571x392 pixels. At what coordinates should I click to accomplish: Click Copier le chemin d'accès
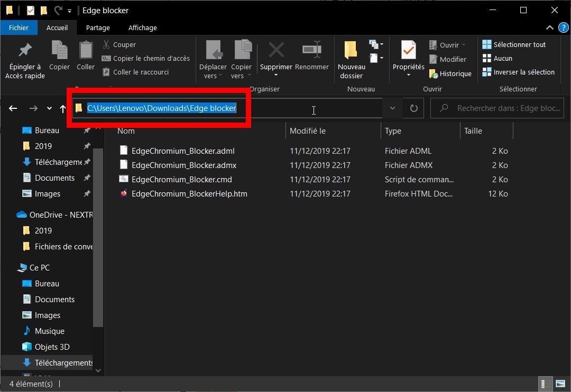click(x=146, y=58)
